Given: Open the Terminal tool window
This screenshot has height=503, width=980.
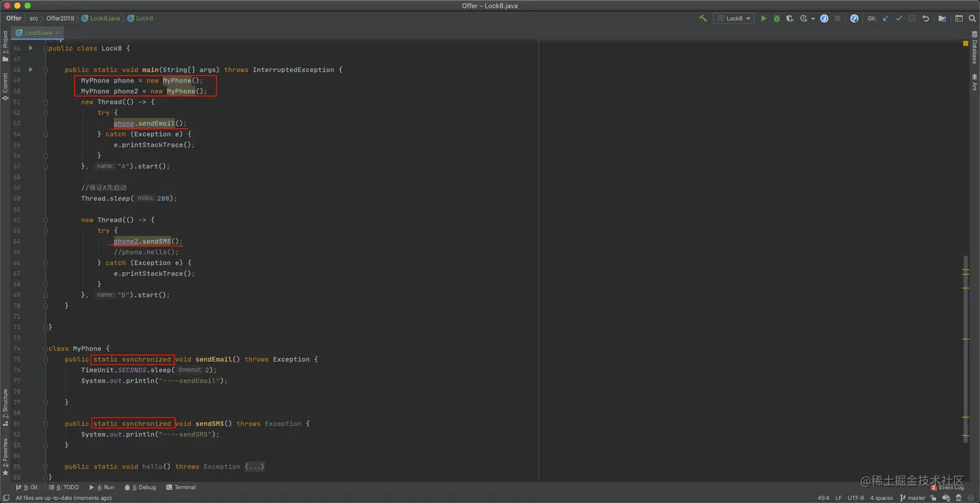Looking at the screenshot, I should 181,487.
